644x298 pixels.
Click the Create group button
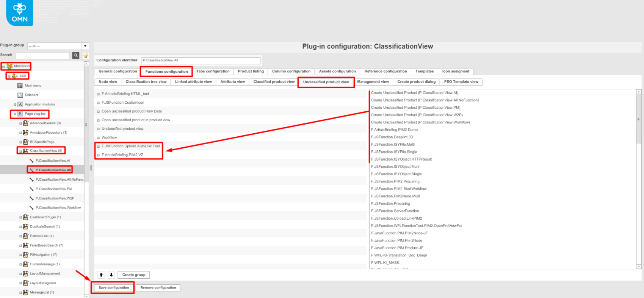click(x=133, y=275)
